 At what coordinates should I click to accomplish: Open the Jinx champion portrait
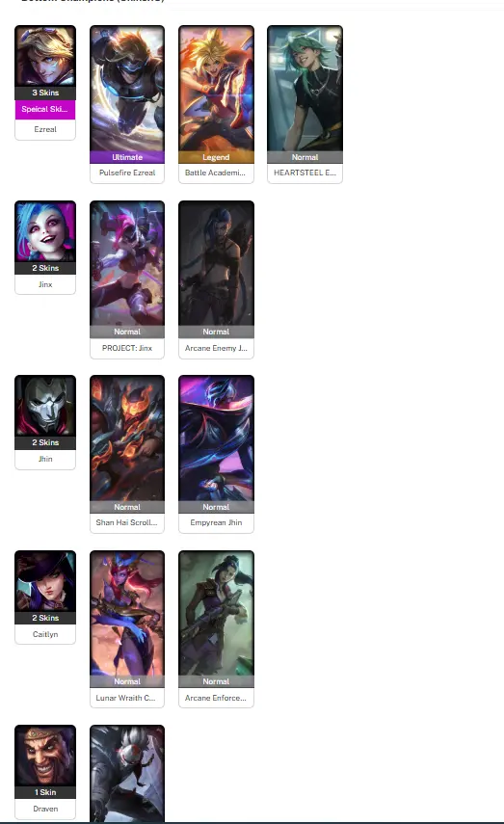point(45,231)
